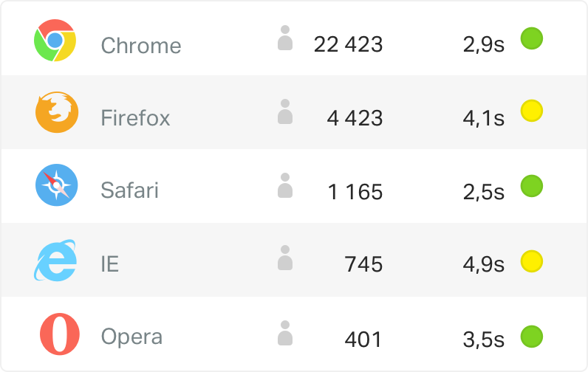Click the Firefox browser logo icon
The width and height of the screenshot is (588, 372).
click(x=57, y=112)
